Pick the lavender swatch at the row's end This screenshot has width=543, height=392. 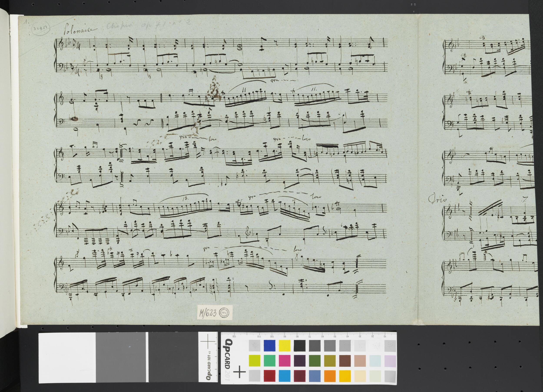[390, 361]
